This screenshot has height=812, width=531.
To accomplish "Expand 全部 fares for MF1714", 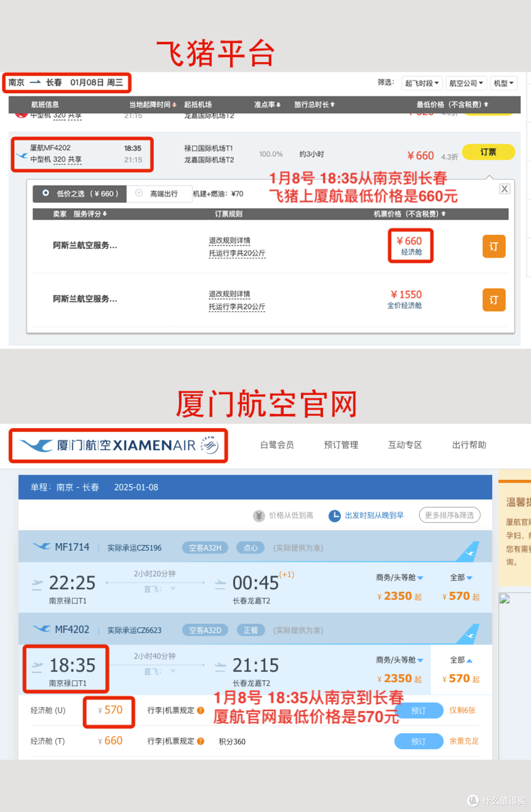I will (x=461, y=578).
